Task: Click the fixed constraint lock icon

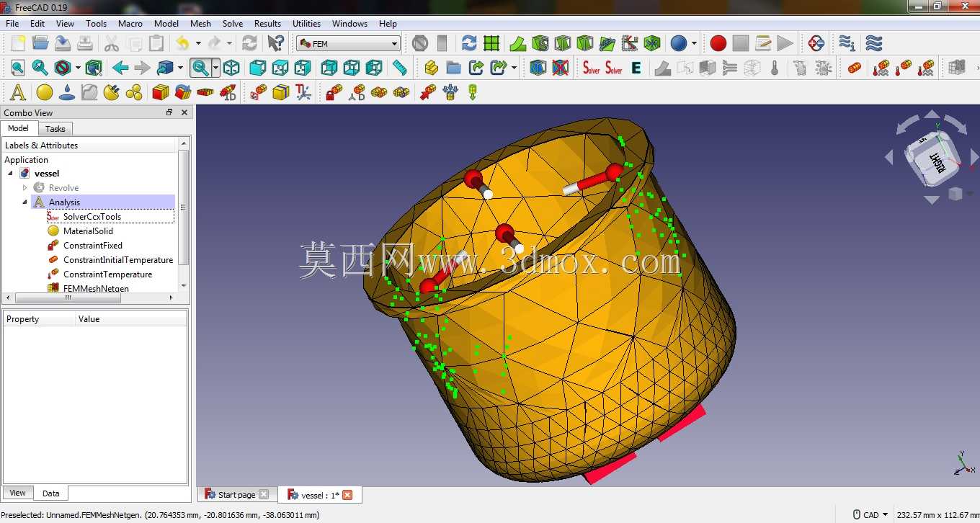Action: point(334,92)
